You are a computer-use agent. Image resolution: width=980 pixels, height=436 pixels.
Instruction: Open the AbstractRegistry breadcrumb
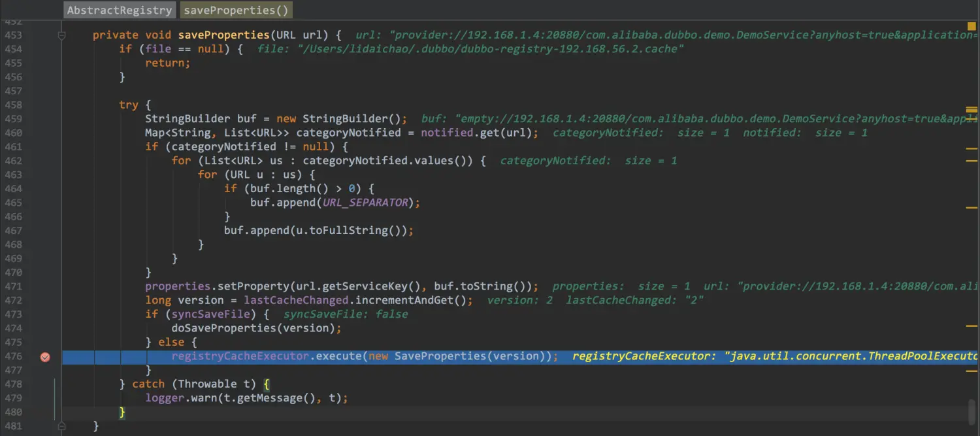pyautogui.click(x=120, y=10)
